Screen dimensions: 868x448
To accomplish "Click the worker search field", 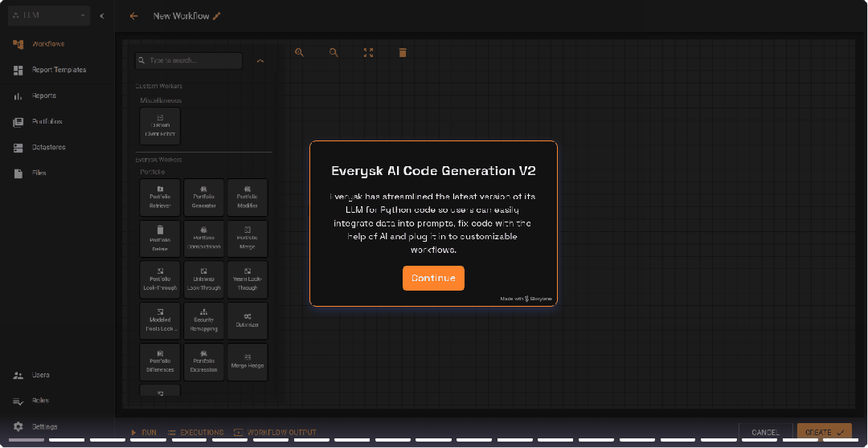I will [189, 60].
